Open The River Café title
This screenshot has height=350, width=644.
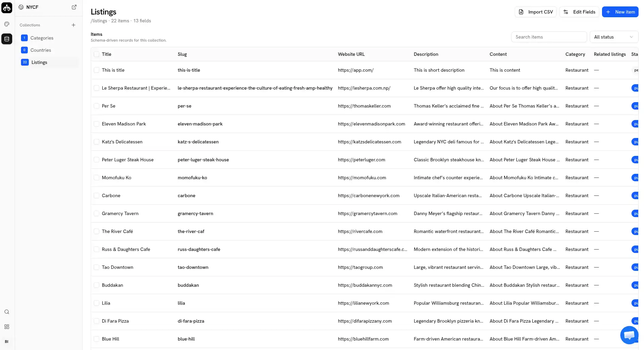pos(117,231)
